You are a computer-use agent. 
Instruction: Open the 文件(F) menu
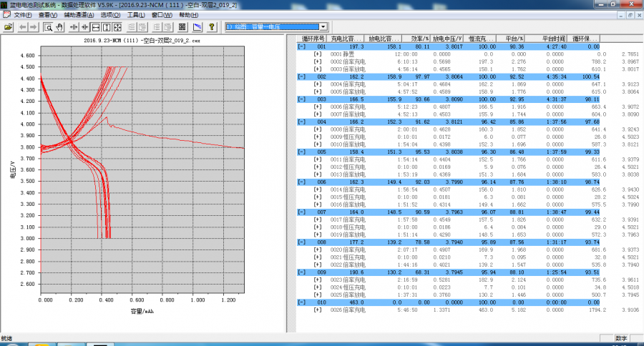pos(23,15)
